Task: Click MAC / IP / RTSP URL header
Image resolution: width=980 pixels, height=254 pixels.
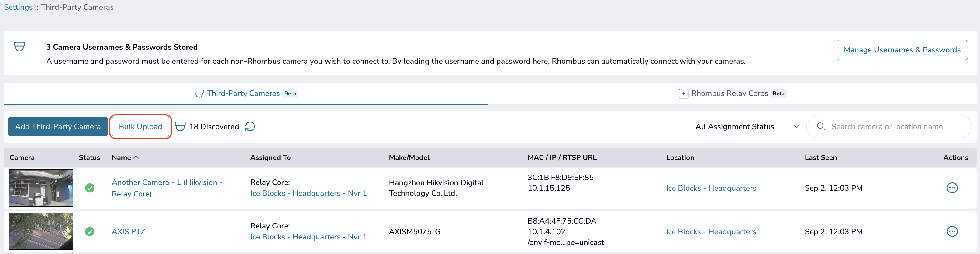Action: 562,157
